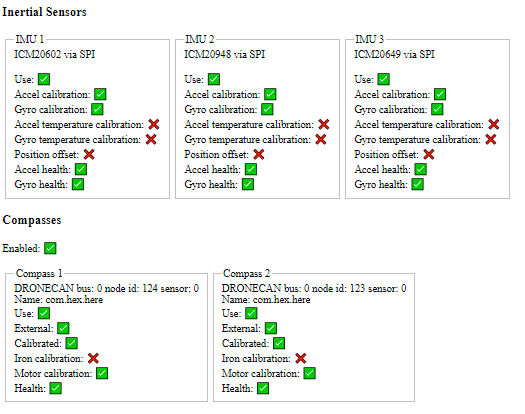Toggle the Compass 1 Use checkbox

coord(44,313)
